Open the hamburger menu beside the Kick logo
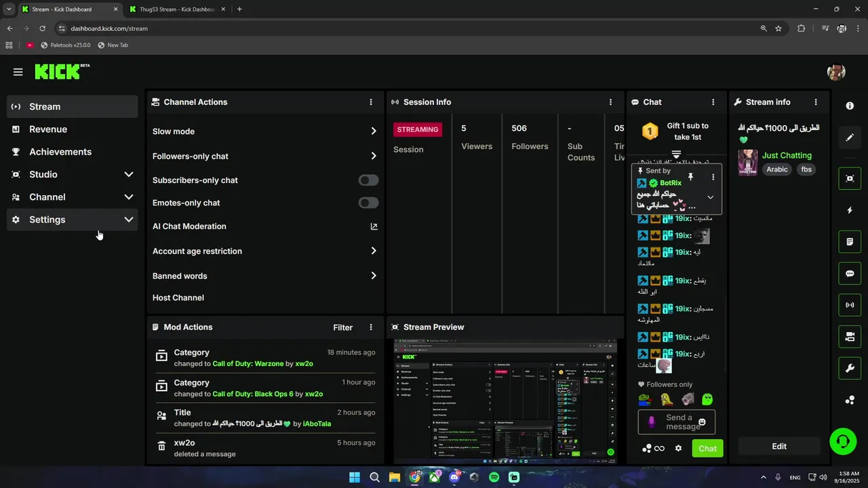868x488 pixels. coord(18,72)
